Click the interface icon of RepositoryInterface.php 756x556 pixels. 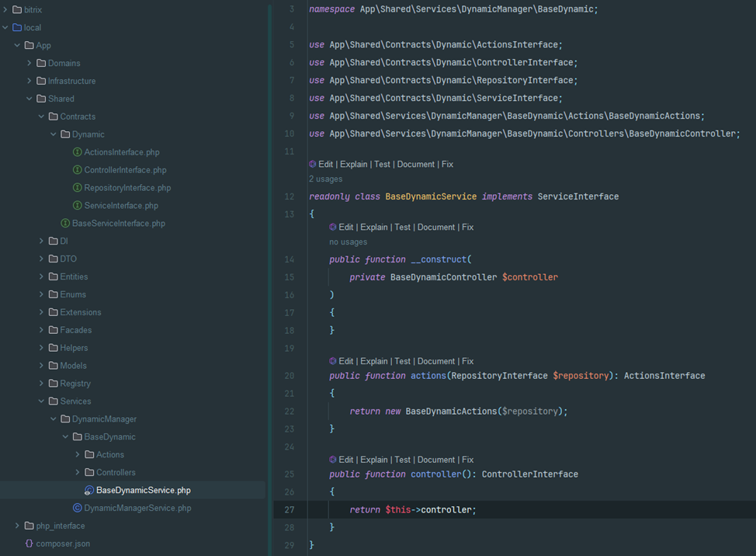(77, 188)
